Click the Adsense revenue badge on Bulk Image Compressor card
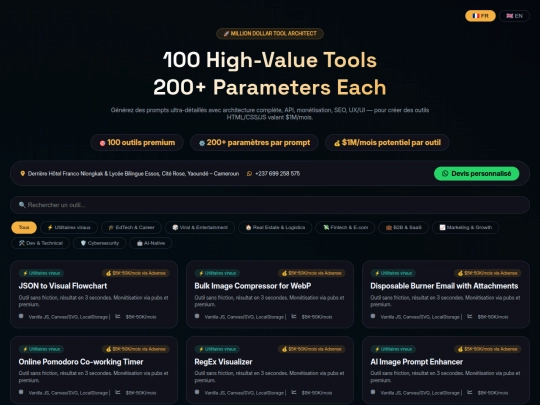The image size is (540, 405). 312,273
